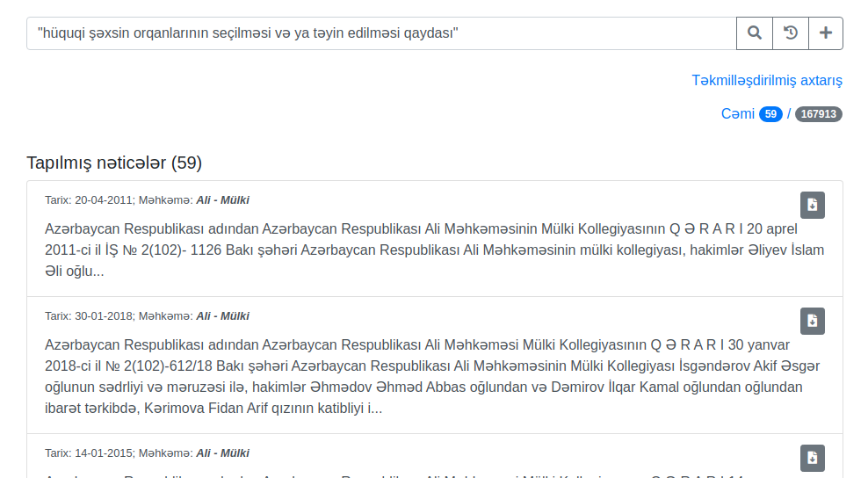Select the Tarix: 20-04-2011 line

[x=147, y=200]
